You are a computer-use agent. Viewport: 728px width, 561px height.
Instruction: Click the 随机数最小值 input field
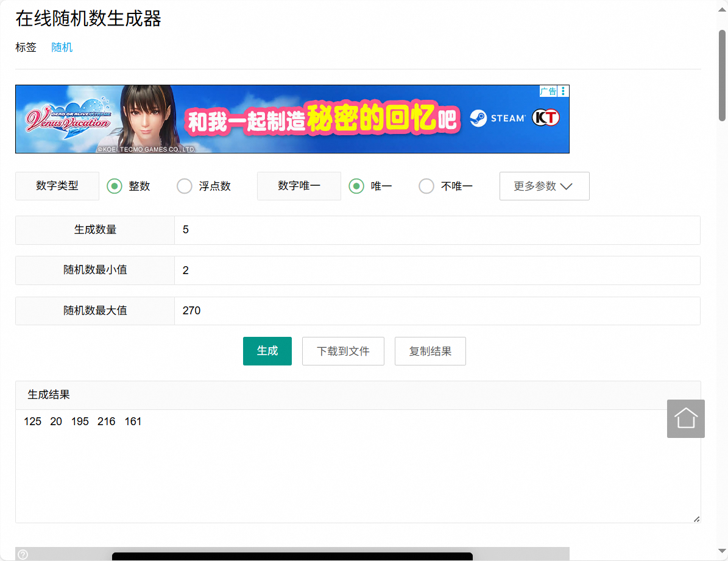[437, 270]
